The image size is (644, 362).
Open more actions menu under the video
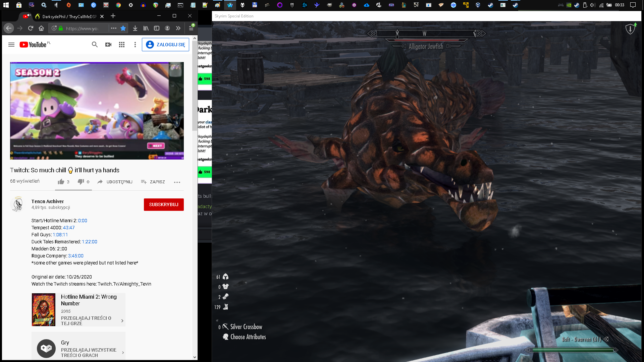(x=177, y=182)
